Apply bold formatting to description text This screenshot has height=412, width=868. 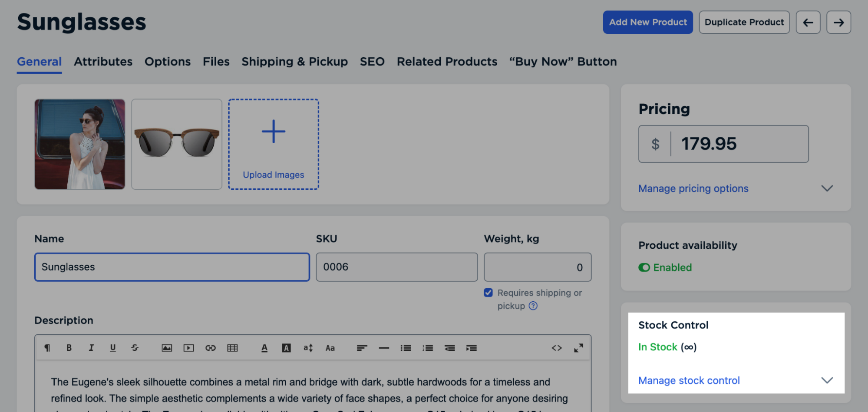(69, 348)
